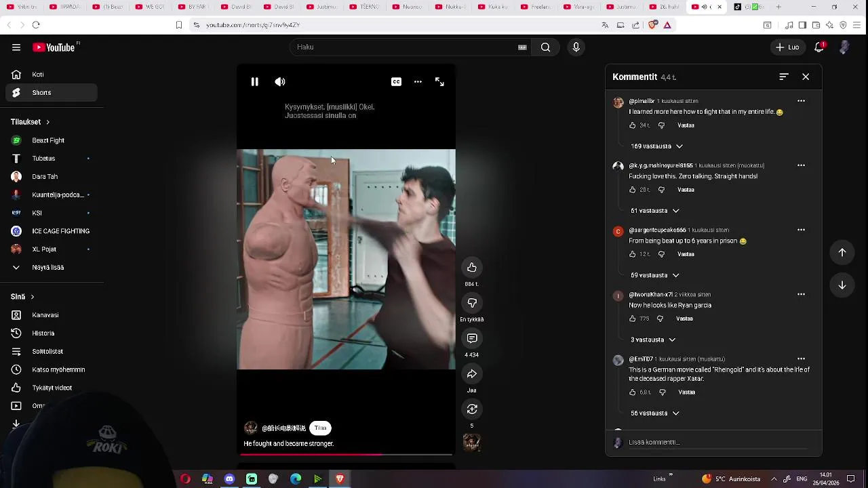Seek on the red video progress bar

click(346, 454)
